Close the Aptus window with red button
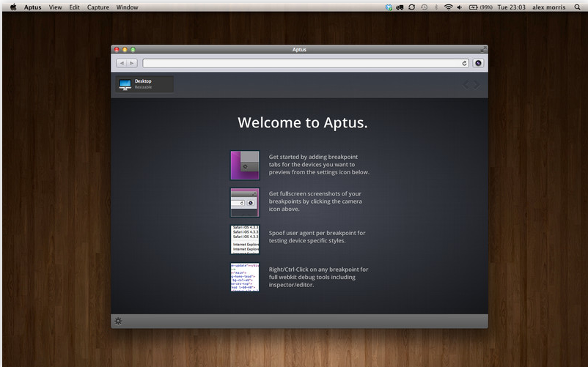This screenshot has width=588, height=367. [117, 49]
